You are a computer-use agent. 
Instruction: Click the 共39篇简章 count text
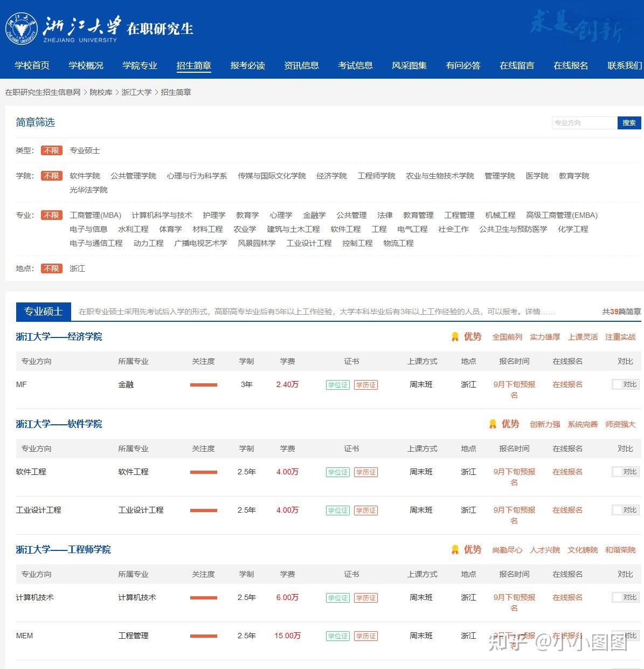621,312
